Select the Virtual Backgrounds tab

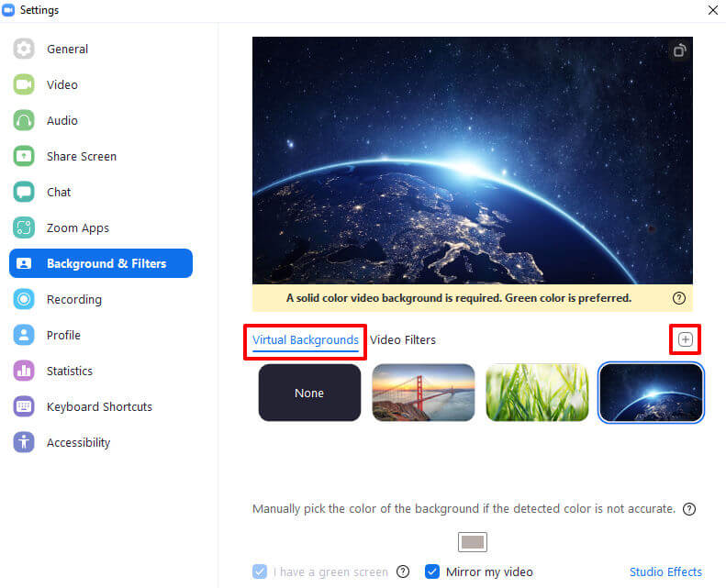click(305, 339)
